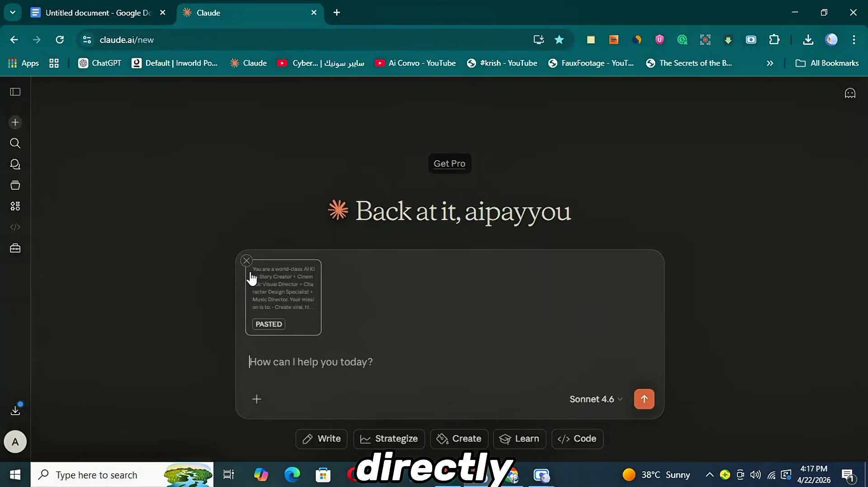Screen dimensions: 868x487
Task: Close the Google Docs tab
Action: 163,13
